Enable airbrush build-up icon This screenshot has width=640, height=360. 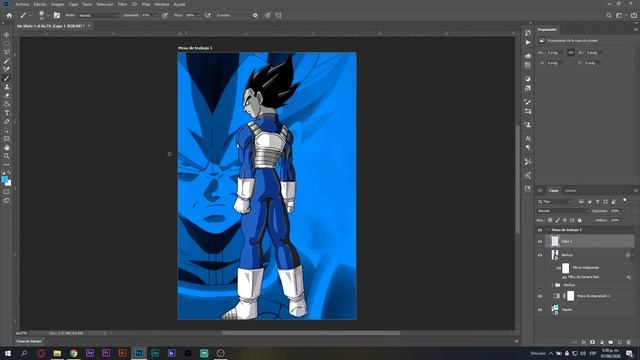click(208, 15)
